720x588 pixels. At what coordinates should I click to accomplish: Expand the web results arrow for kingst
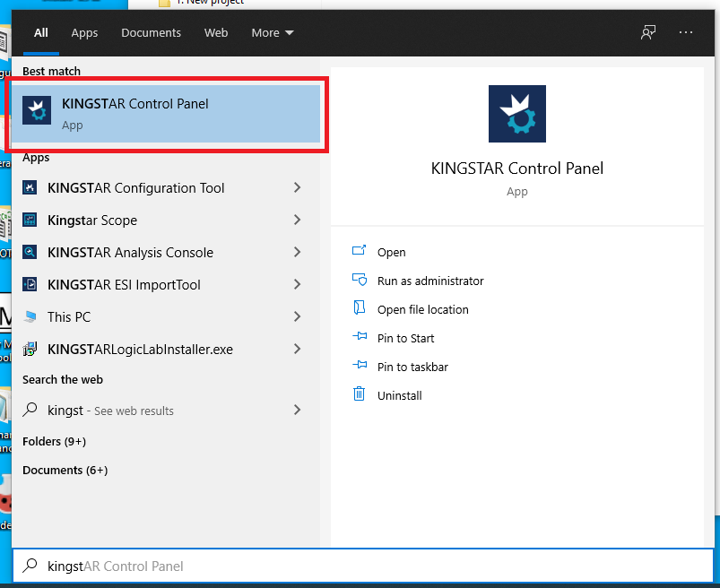coord(297,411)
